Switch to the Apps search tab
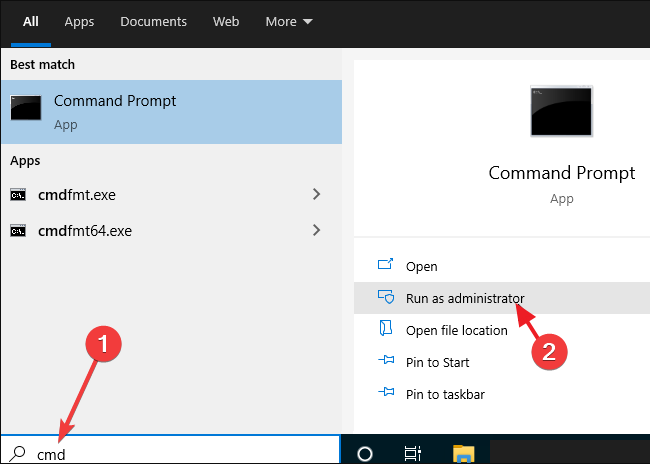 click(79, 21)
